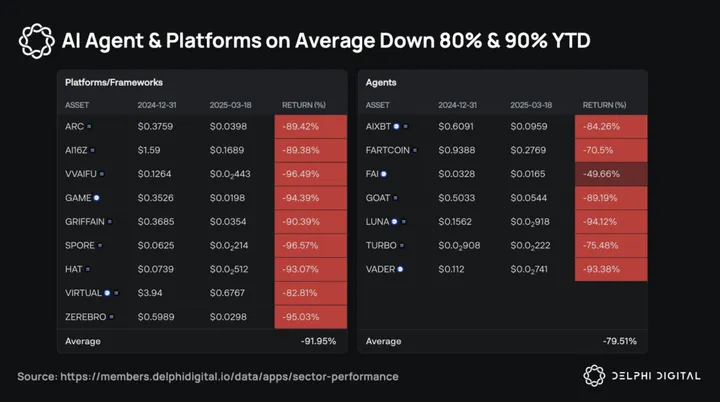Select the Platforms/Frameworks table title
The height and width of the screenshot is (402, 720).
[113, 81]
